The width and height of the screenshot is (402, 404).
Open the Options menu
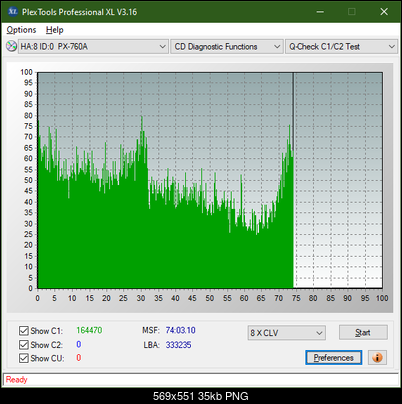21,30
